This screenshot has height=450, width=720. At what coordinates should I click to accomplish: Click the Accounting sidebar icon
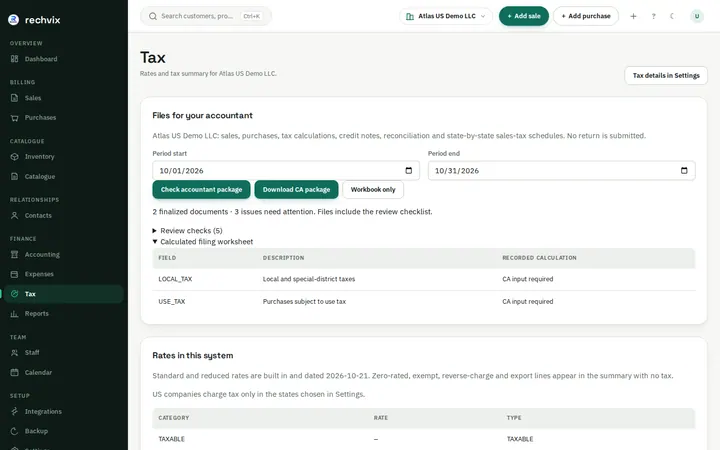pyautogui.click(x=15, y=254)
